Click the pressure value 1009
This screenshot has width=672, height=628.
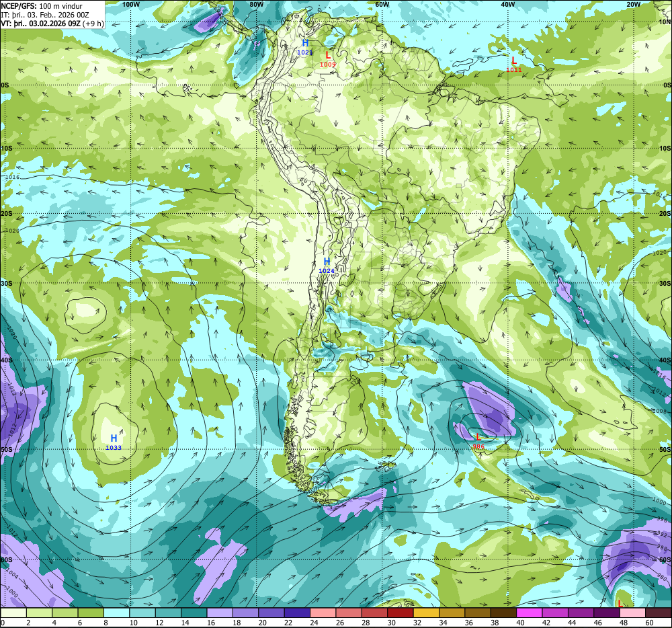click(328, 65)
